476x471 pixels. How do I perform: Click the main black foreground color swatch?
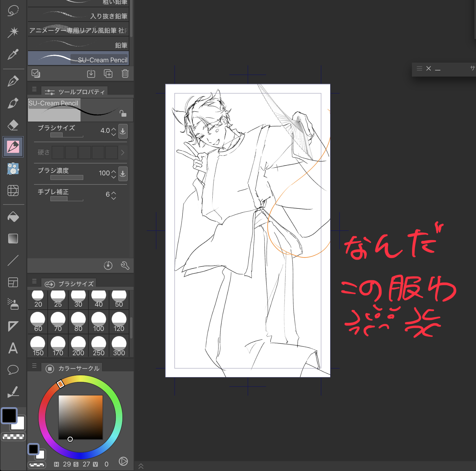9,416
